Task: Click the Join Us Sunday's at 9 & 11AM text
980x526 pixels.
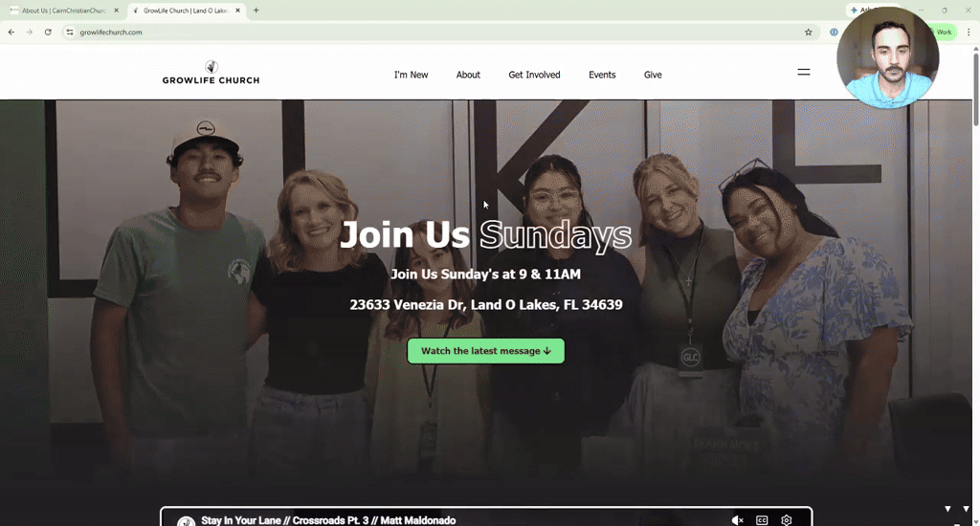Action: (x=485, y=274)
